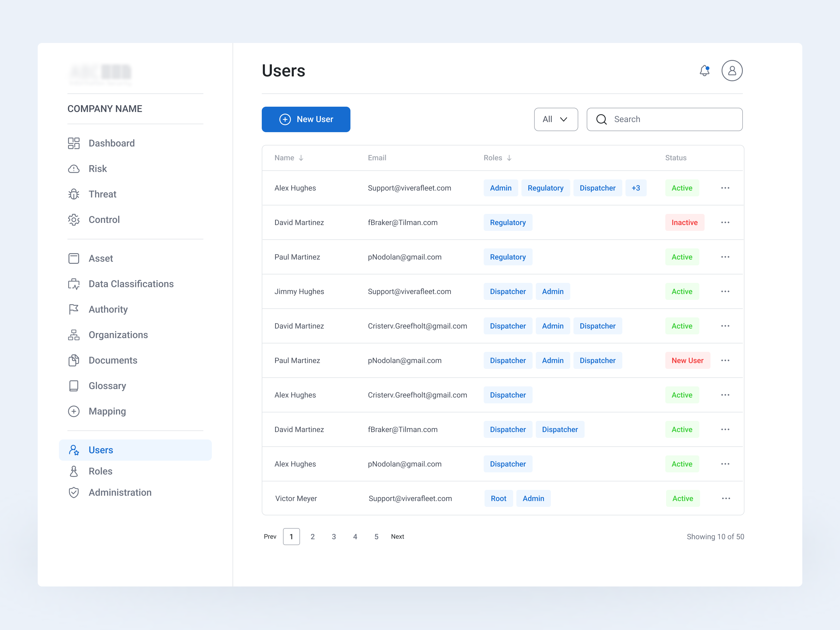Select the Risk icon in sidebar
Screen dimensions: 840x630
(74, 169)
